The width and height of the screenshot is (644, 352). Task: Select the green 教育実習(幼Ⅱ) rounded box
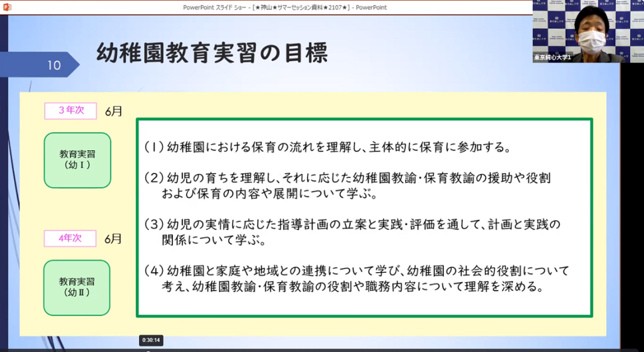(77, 287)
